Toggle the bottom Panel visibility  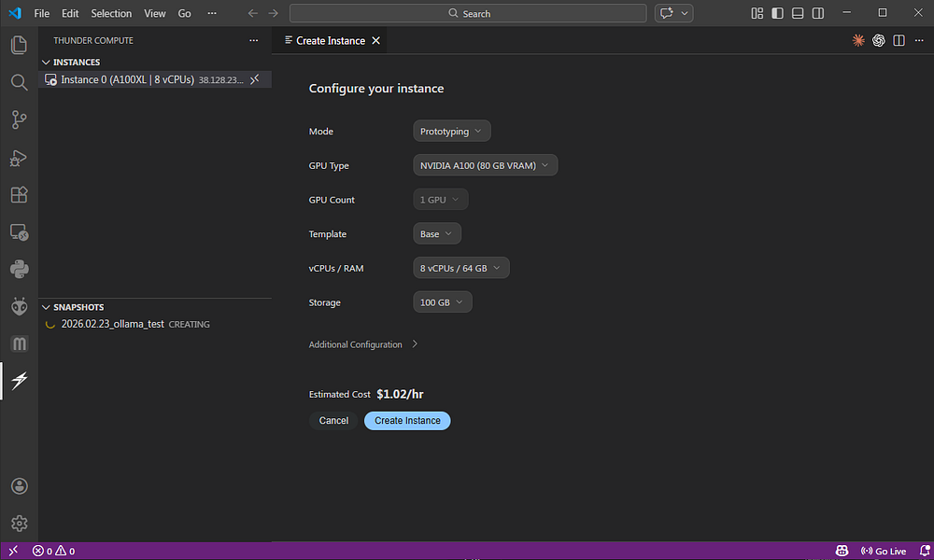(798, 13)
